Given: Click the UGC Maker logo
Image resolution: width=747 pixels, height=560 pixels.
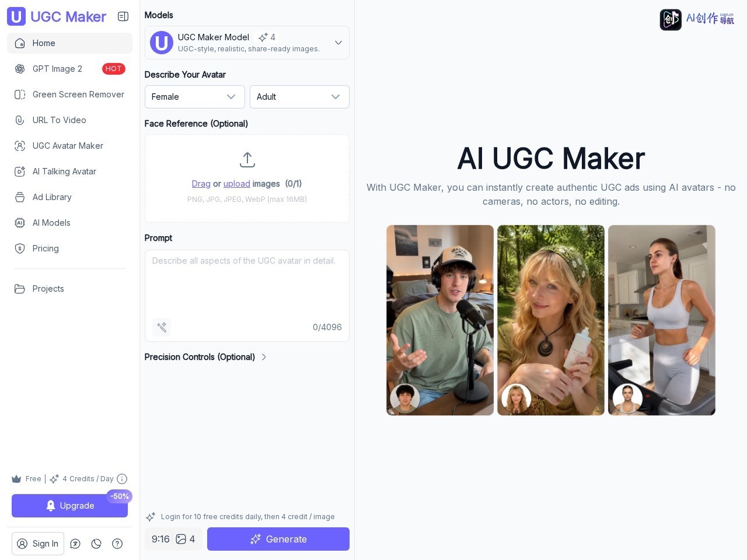Looking at the screenshot, I should point(57,16).
